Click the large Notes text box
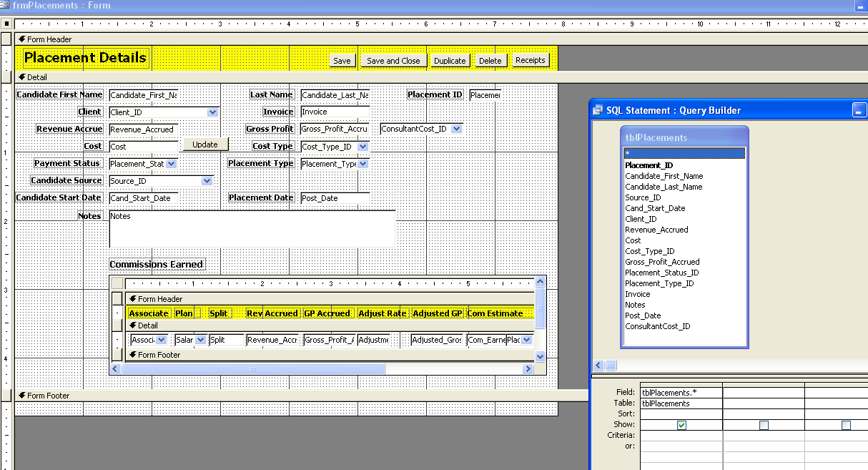868x470 pixels. [x=252, y=228]
